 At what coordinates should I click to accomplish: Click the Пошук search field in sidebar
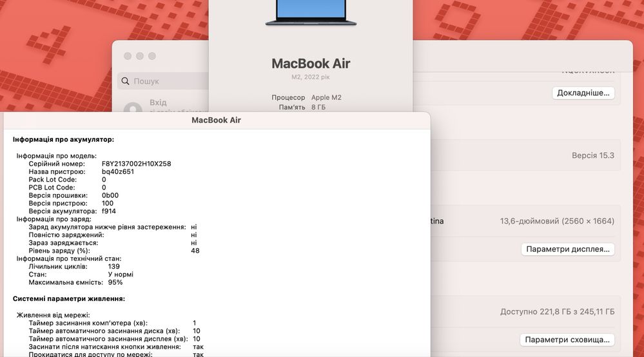[x=164, y=81]
